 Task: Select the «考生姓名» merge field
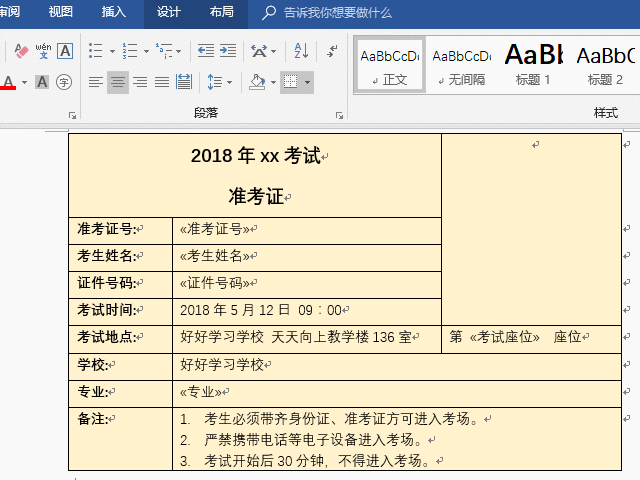[x=215, y=256]
